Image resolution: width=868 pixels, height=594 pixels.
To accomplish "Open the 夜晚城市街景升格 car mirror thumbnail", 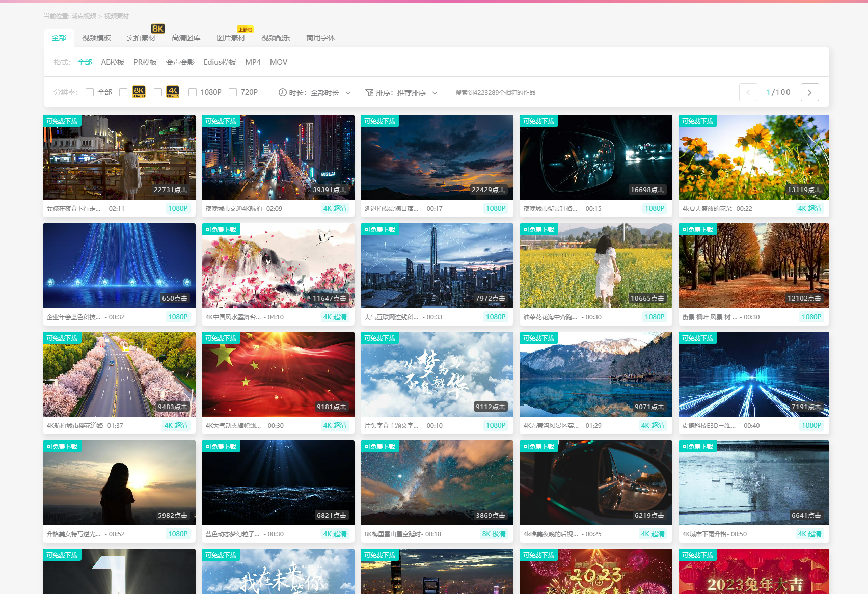I will click(596, 157).
